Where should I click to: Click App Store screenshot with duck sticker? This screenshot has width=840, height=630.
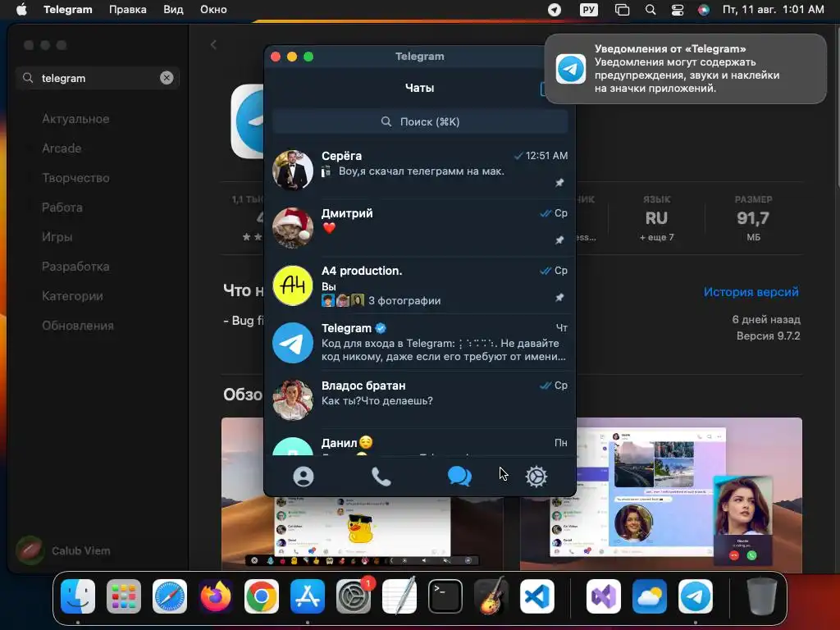coord(362,535)
